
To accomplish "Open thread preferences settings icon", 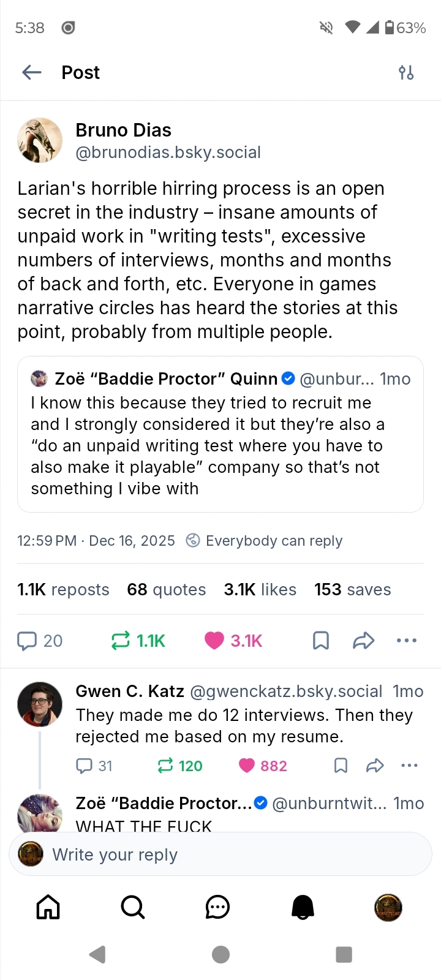I will tap(406, 73).
